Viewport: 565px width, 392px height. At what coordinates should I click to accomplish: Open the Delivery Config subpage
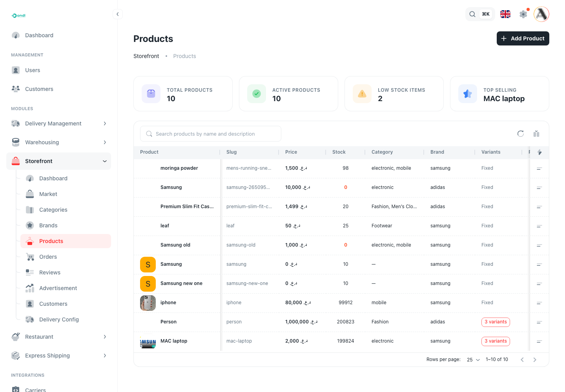pyautogui.click(x=66, y=319)
